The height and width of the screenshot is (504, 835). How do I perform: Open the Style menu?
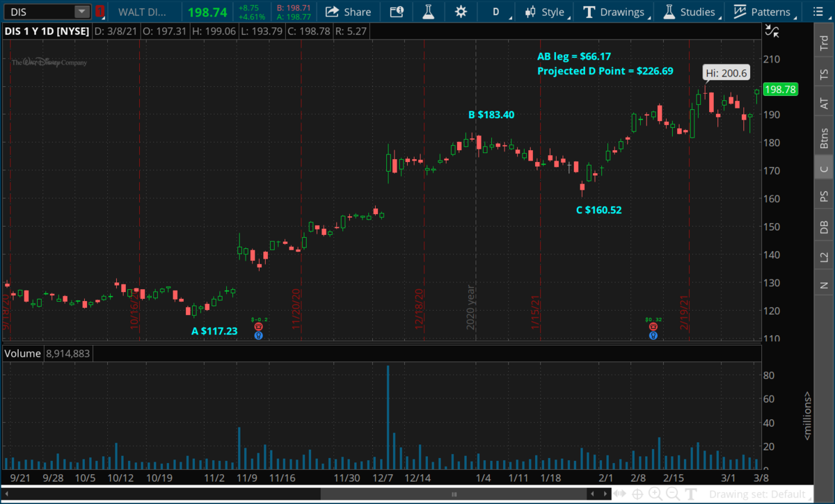point(546,12)
